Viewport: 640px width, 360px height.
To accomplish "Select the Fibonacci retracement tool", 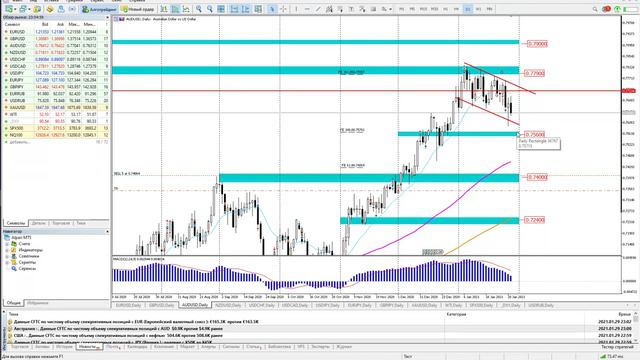I will tap(340, 9).
